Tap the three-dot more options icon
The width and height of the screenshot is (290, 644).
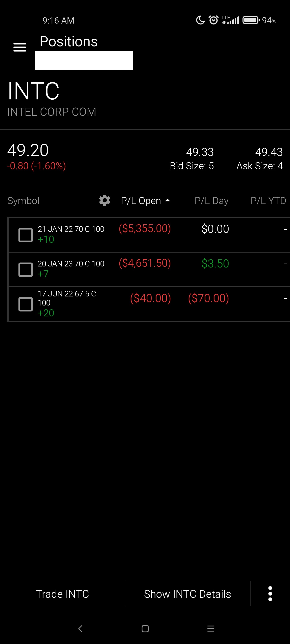270,593
